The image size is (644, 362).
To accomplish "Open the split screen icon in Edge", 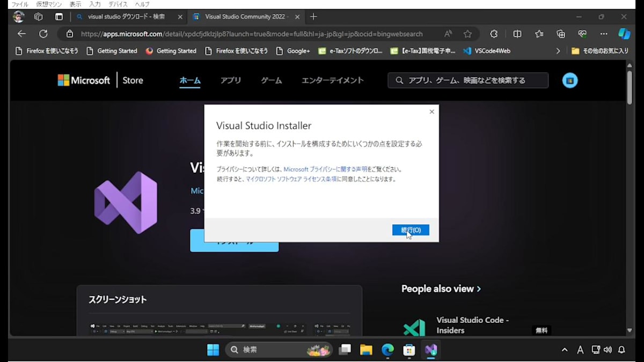I will pyautogui.click(x=517, y=34).
